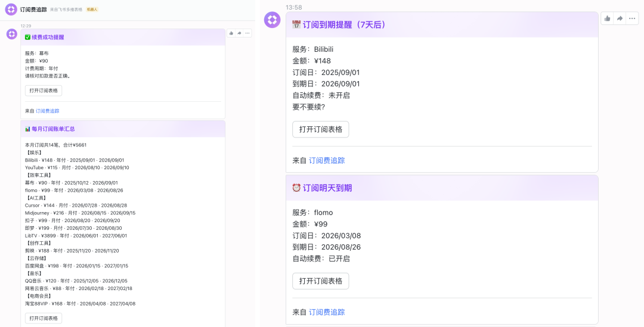Open more options for 续费成功提醒 message

[247, 33]
